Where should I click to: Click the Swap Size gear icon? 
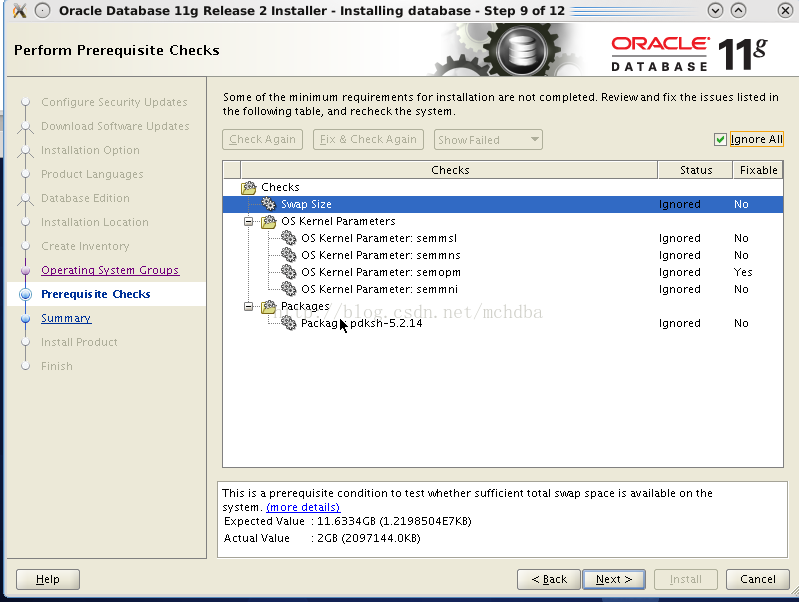pyautogui.click(x=268, y=204)
